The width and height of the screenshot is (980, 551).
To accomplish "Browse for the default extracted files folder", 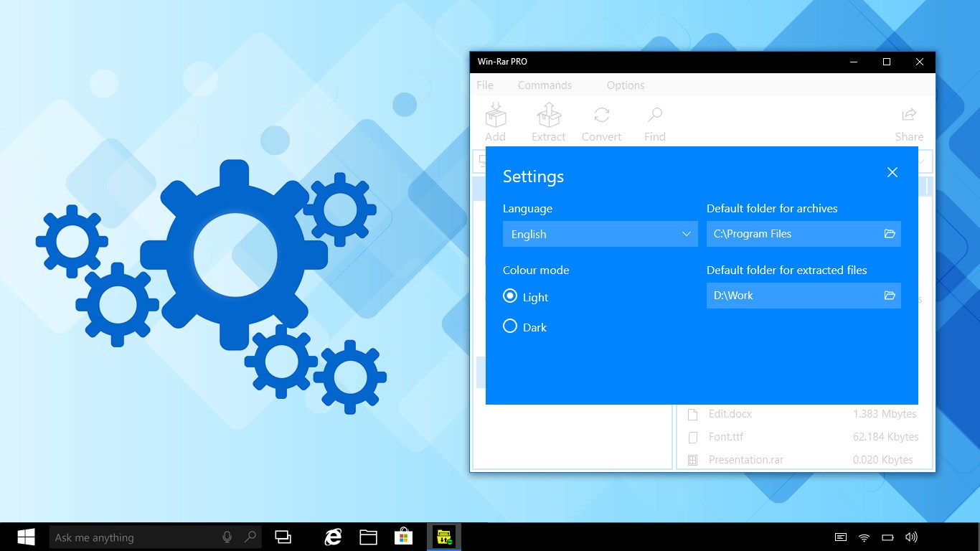I will 890,296.
